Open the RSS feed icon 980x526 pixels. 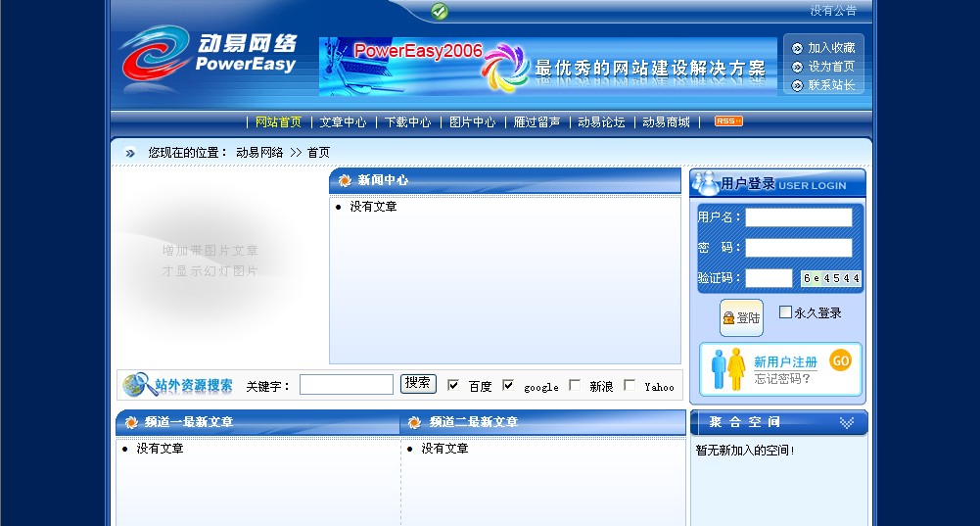point(728,121)
